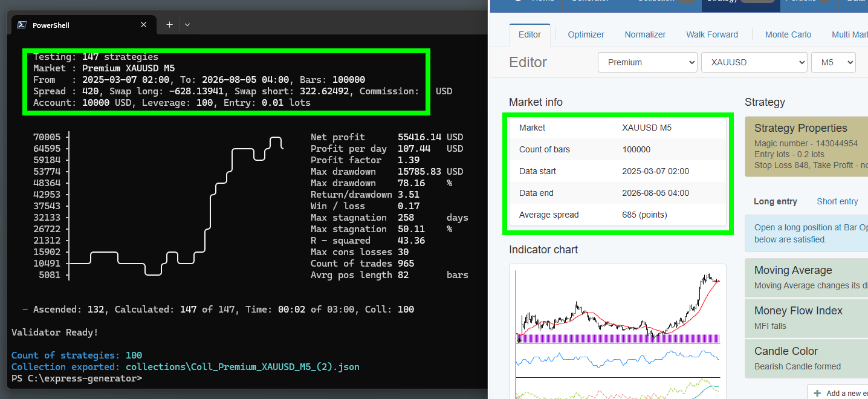Open the Moving Average indicator card
868x399 pixels.
[806, 277]
